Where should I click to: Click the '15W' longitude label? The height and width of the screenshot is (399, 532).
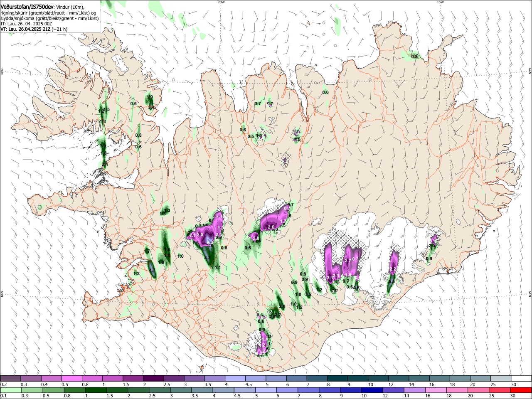pos(440,2)
